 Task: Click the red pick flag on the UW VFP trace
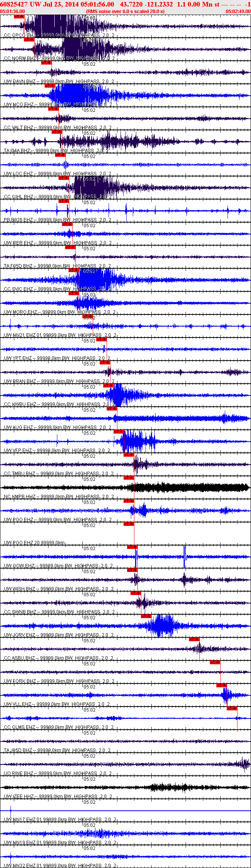[x=119, y=432]
